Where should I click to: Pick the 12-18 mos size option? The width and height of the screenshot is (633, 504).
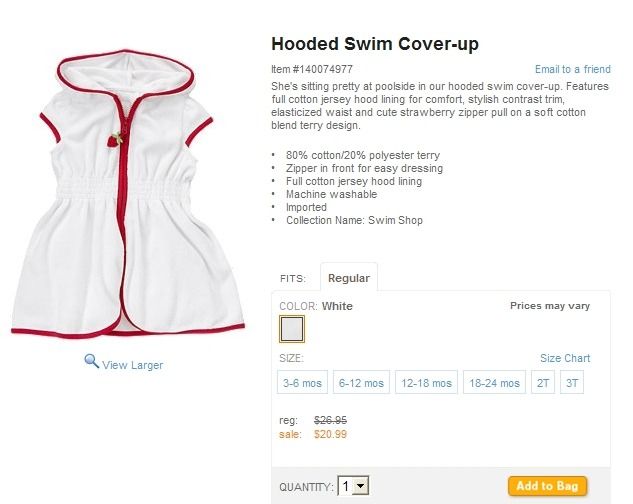tap(426, 382)
